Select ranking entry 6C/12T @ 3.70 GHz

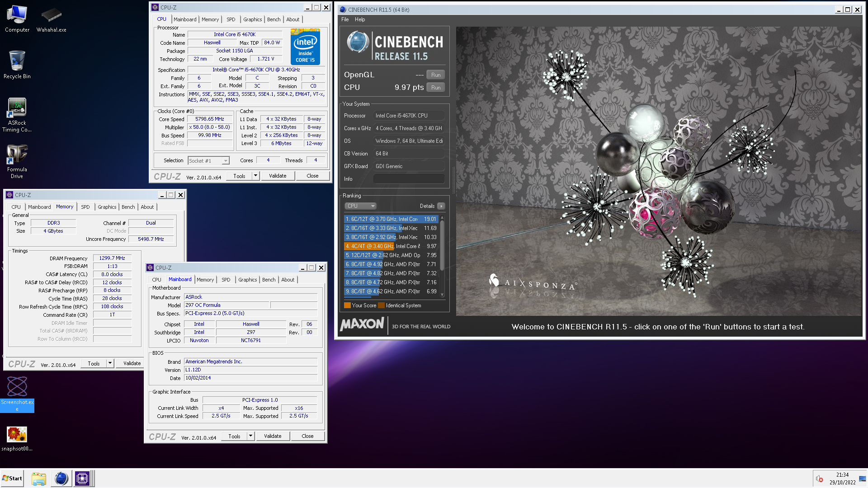(391, 219)
